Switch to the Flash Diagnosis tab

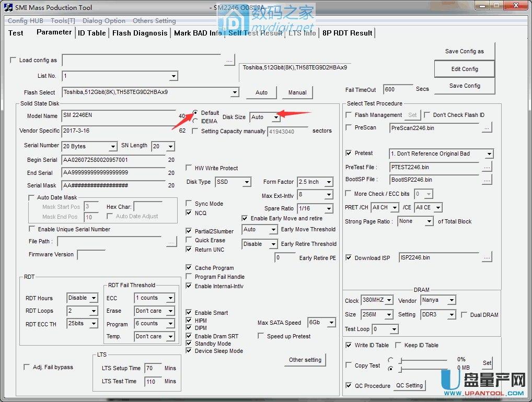click(140, 33)
